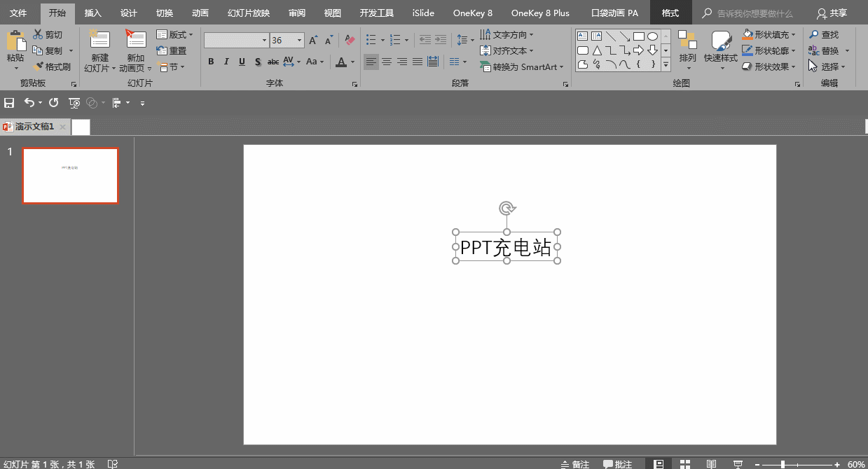Click the Format Painter (格式刷) icon
This screenshot has width=868, height=469.
(39, 67)
